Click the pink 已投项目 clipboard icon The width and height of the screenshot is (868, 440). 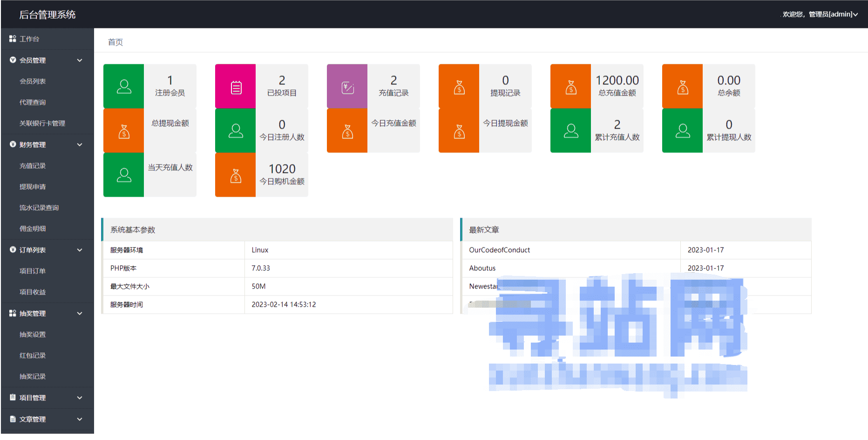pos(236,87)
